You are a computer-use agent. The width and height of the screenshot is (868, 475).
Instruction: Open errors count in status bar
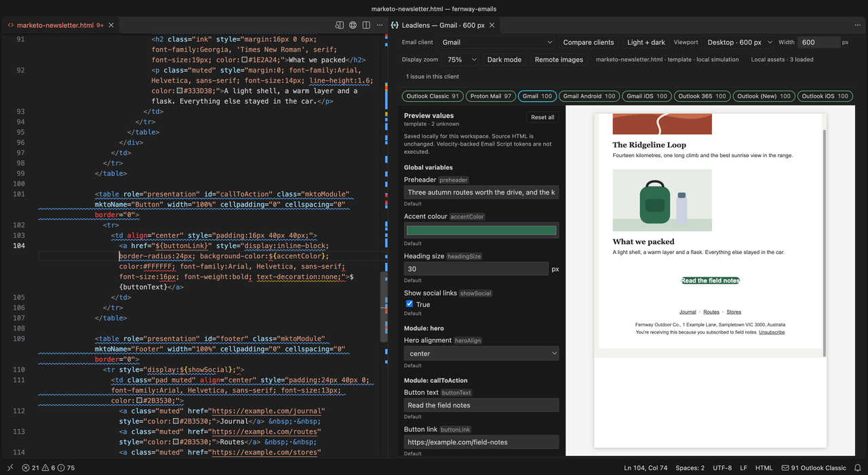tap(31, 468)
